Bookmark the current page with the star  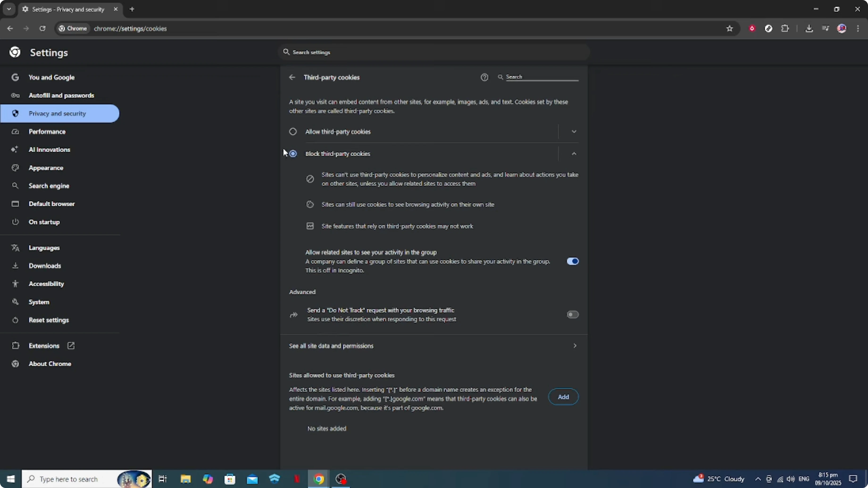click(729, 29)
